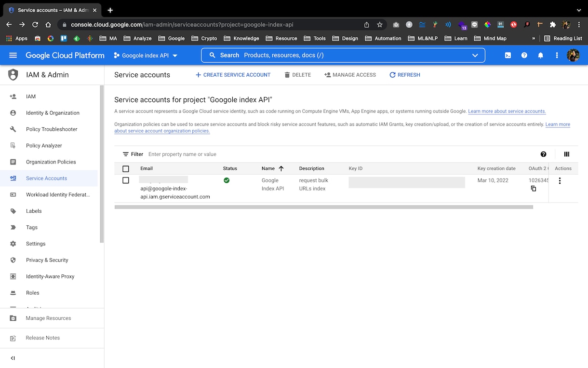Sort by Name using the arrow
Screen dimensions: 588x368
tap(281, 168)
